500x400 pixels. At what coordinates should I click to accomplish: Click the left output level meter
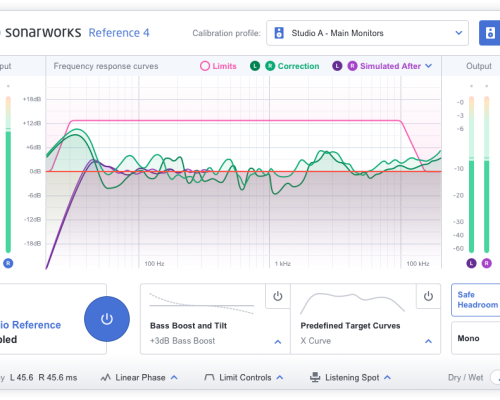tap(471, 174)
